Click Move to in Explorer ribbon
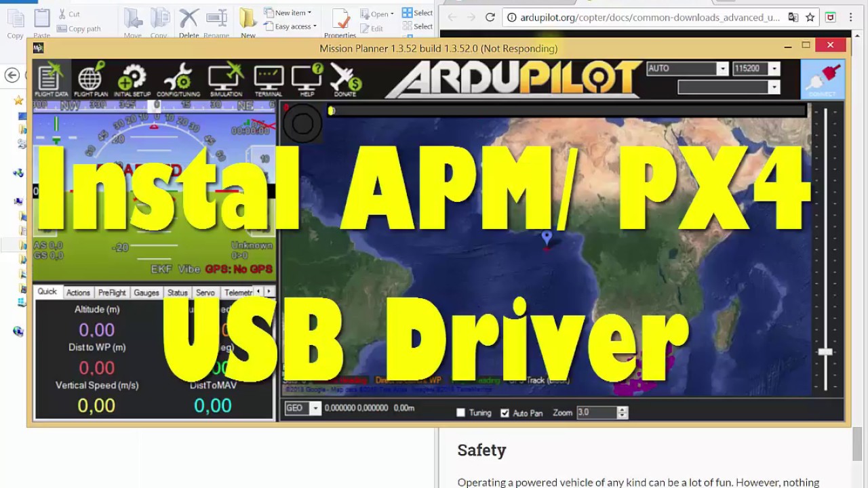The image size is (868, 488). pyautogui.click(x=133, y=22)
